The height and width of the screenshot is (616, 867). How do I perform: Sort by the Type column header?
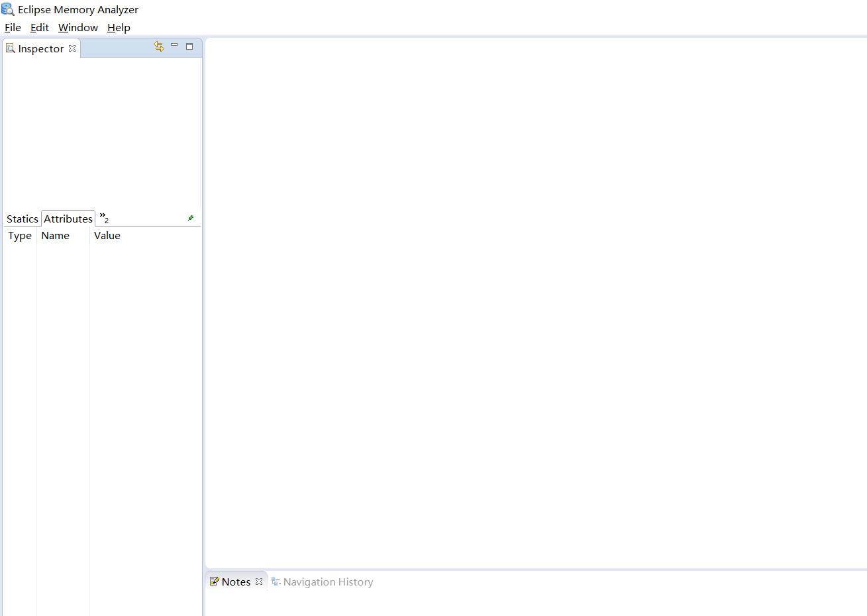[x=20, y=235]
